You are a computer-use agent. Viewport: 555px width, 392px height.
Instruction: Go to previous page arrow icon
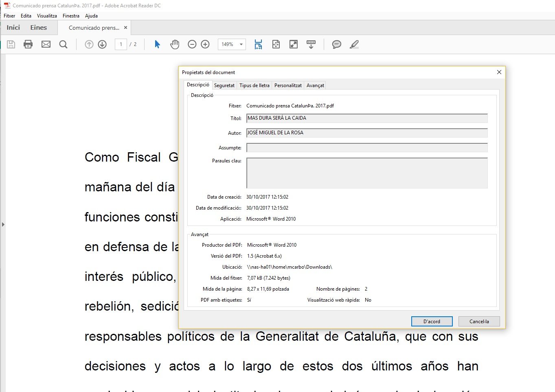(89, 44)
